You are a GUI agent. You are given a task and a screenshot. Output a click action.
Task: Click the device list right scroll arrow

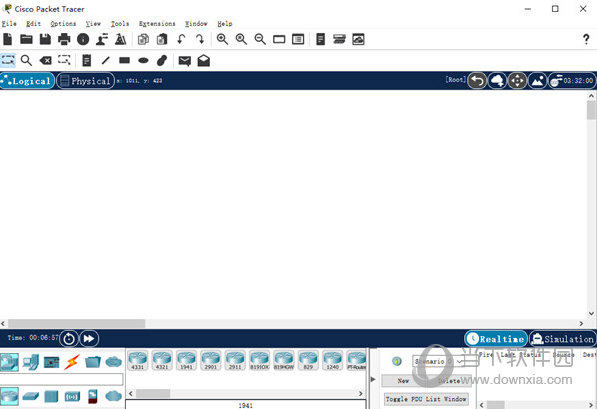click(x=361, y=393)
